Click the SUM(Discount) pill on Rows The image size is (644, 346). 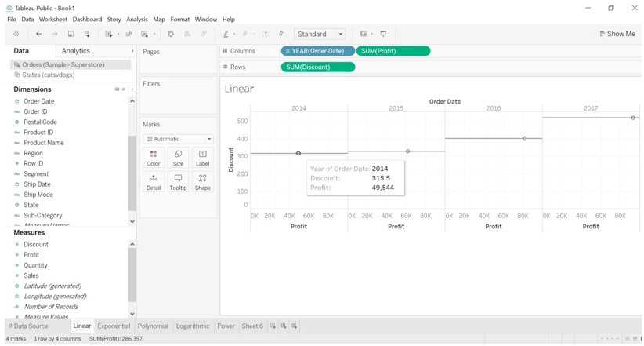click(317, 67)
